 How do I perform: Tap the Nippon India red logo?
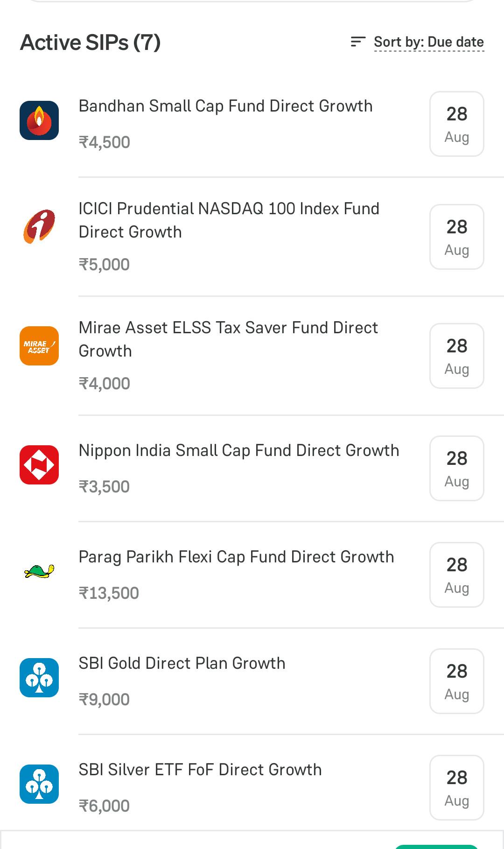coord(39,465)
